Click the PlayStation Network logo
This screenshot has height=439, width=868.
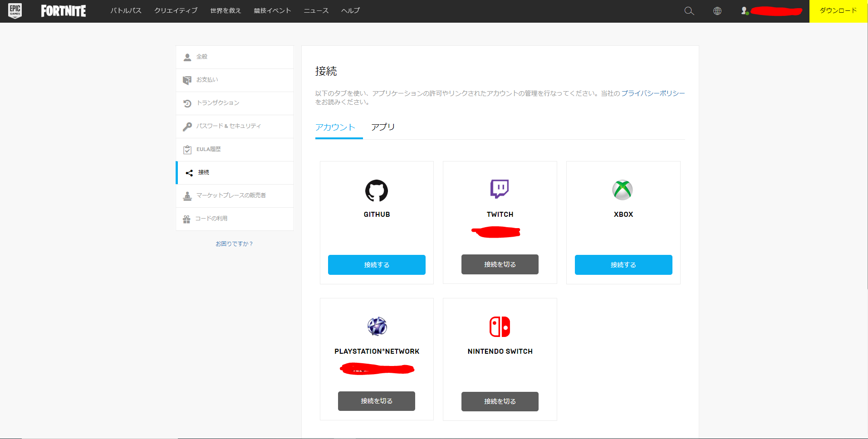(x=377, y=326)
